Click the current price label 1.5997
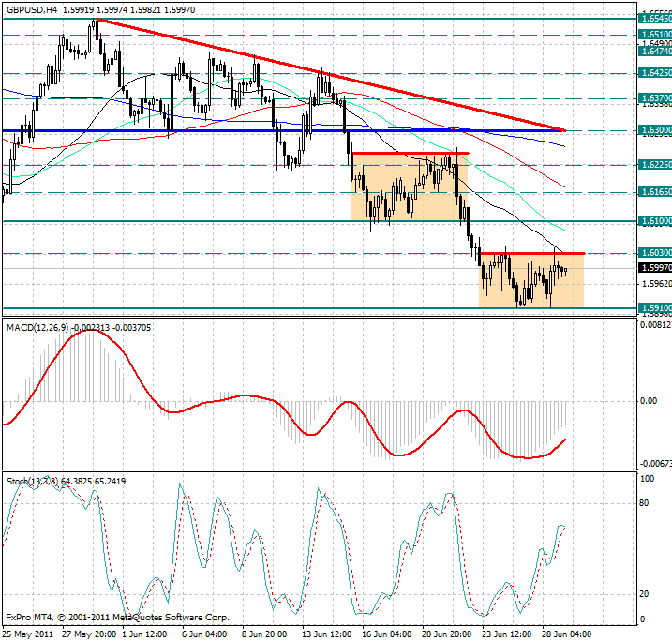The width and height of the screenshot is (672, 641). click(654, 268)
